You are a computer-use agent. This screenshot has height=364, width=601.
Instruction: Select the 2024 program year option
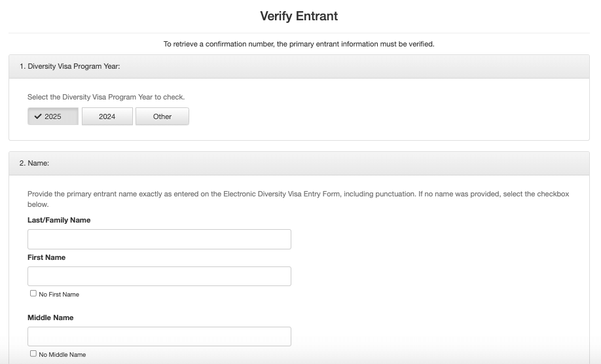[107, 117]
